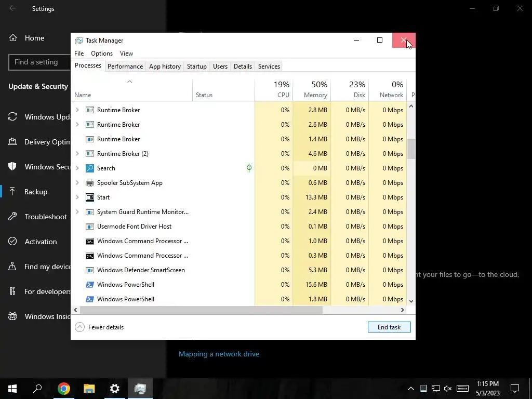The width and height of the screenshot is (532, 399).
Task: Expand the Runtime Broker (2) process group
Action: click(77, 154)
